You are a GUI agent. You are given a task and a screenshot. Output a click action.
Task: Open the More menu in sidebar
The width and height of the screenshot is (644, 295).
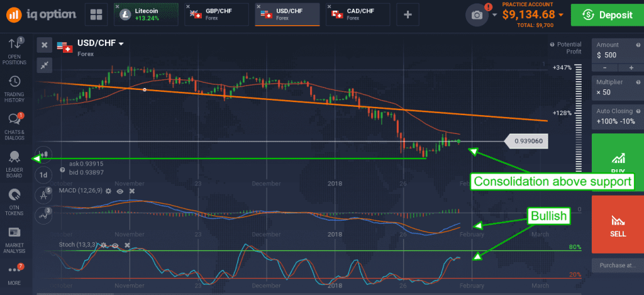click(x=14, y=274)
